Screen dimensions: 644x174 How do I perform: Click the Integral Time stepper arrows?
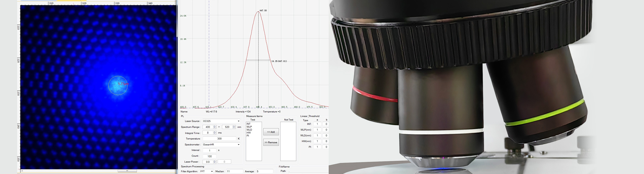(x=215, y=133)
